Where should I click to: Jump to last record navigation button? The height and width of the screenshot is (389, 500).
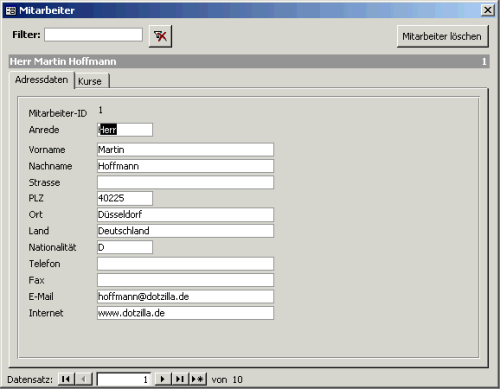tap(180, 379)
